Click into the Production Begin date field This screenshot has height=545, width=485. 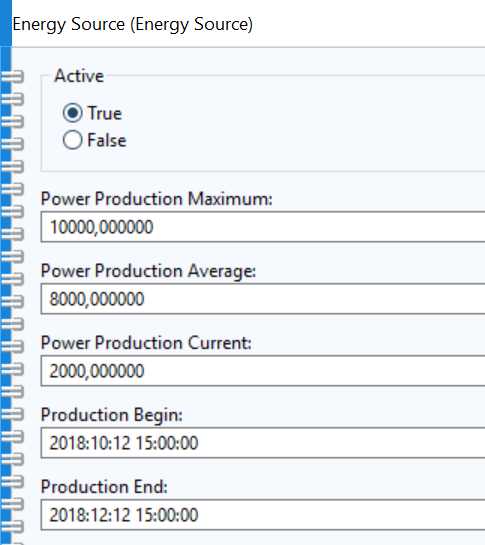coord(263,443)
